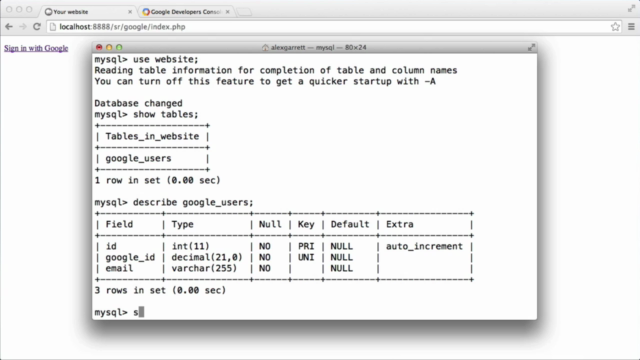Click the page icon in address bar
Screen dimensions: 640x360
[53, 27]
